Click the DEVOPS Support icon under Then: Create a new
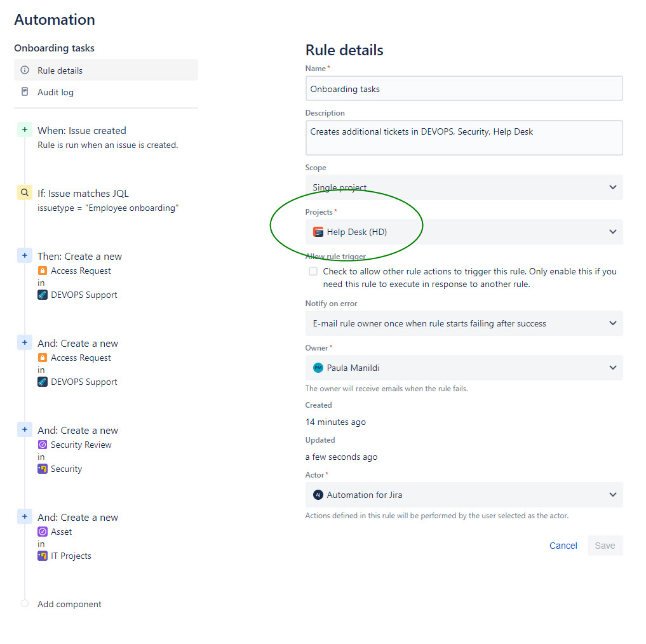Image resolution: width=646 pixels, height=644 pixels. [x=43, y=295]
